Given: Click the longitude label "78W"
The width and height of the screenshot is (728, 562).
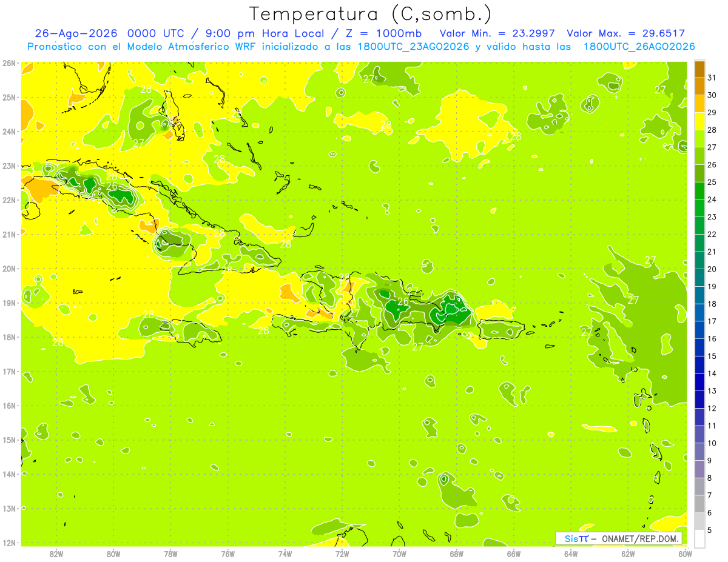Looking at the screenshot, I should pyautogui.click(x=170, y=554).
